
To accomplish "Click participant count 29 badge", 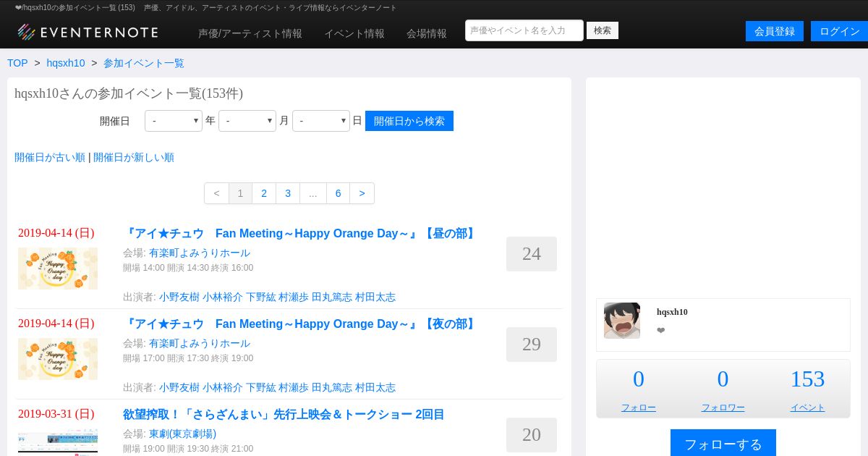I will tap(532, 345).
